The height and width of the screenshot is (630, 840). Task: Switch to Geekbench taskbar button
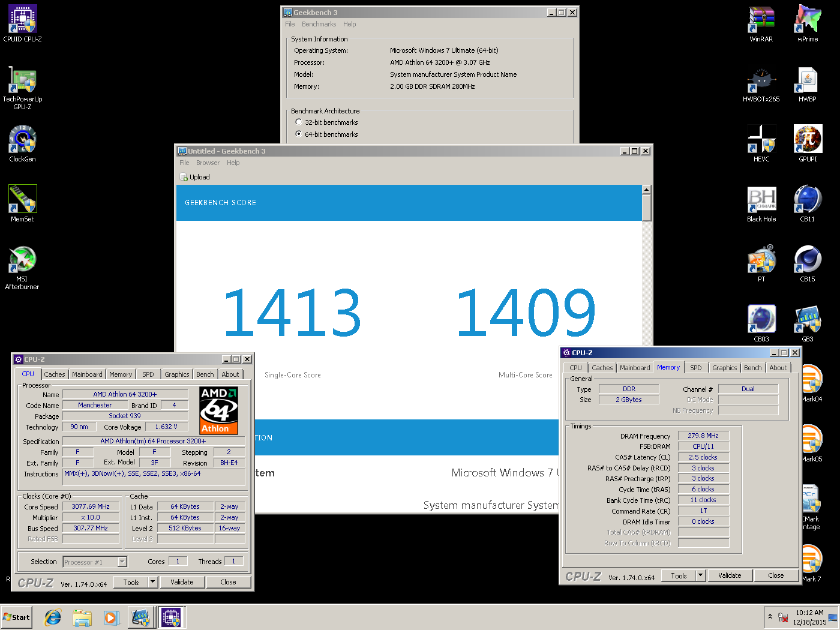(x=141, y=617)
